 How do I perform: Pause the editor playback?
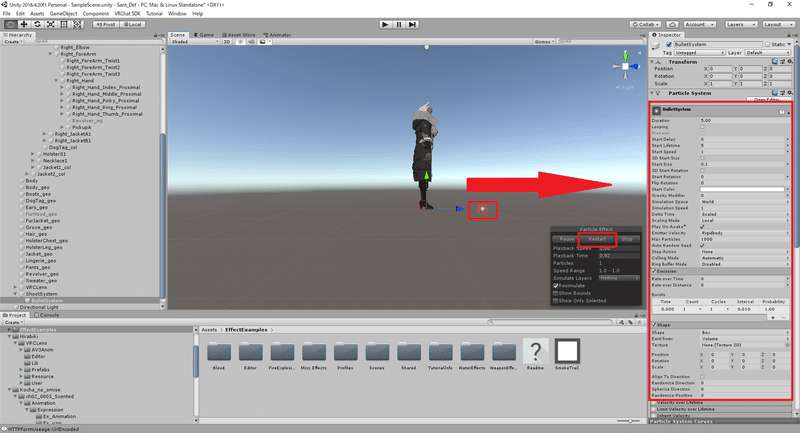399,24
